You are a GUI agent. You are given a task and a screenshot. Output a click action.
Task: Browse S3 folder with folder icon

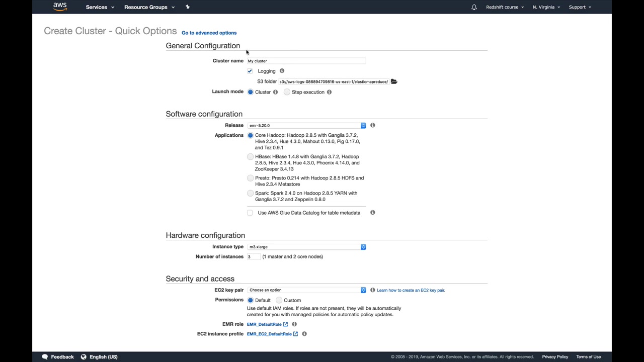point(394,81)
